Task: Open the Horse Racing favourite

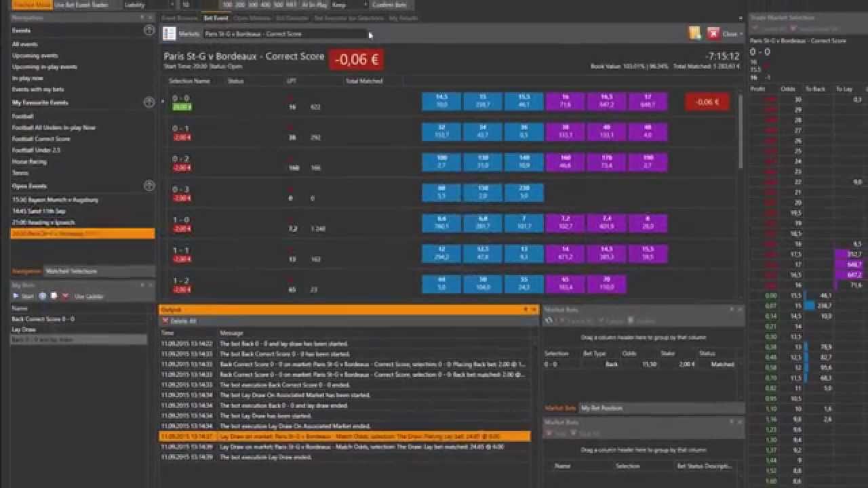Action: click(x=30, y=161)
